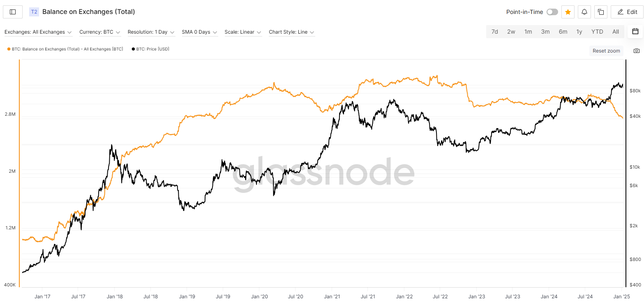Select the 7d time range
Image resolution: width=644 pixels, height=302 pixels.
495,32
